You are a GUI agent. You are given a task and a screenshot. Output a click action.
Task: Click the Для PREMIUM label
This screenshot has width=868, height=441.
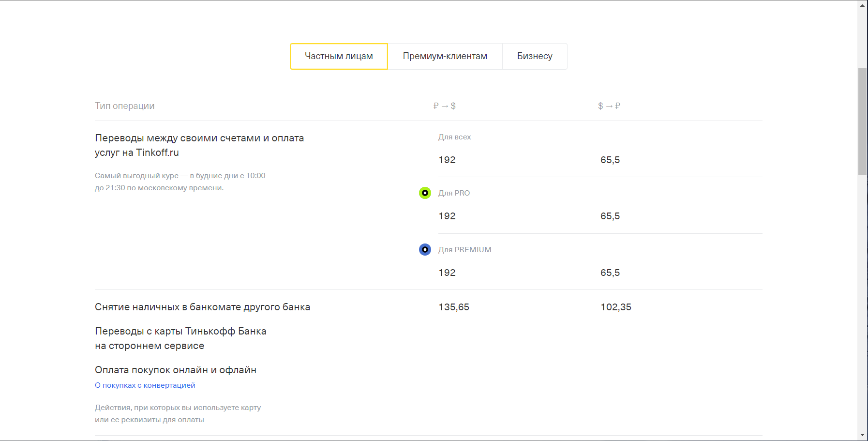click(x=465, y=250)
